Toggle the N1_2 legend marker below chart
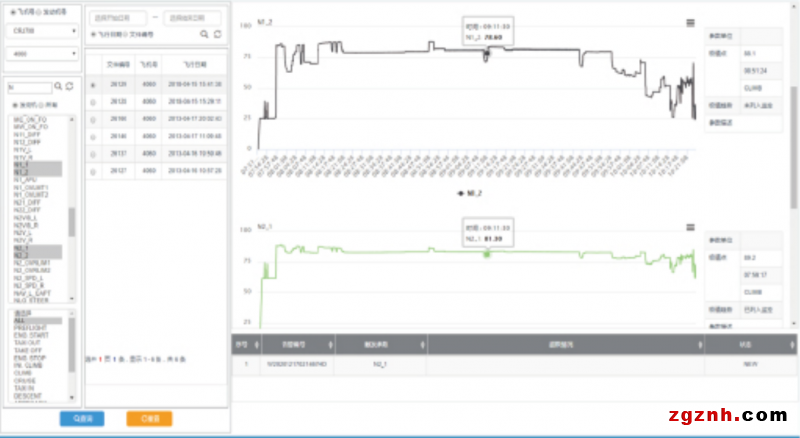800x438 pixels. pos(469,192)
